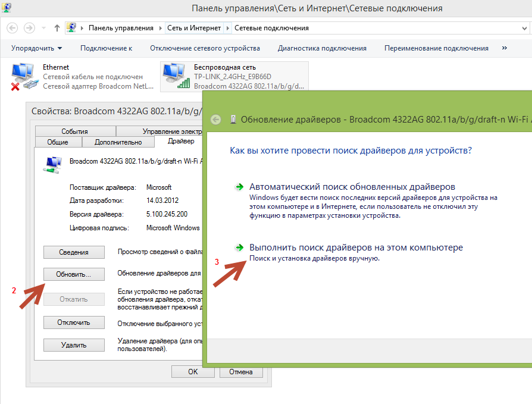Click driver date value 14.03.2012
Screen dimensions: 532x404
162,201
